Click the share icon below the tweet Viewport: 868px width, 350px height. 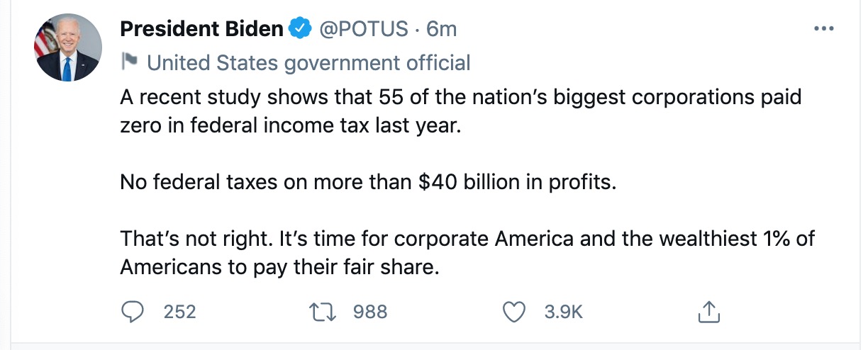[709, 311]
